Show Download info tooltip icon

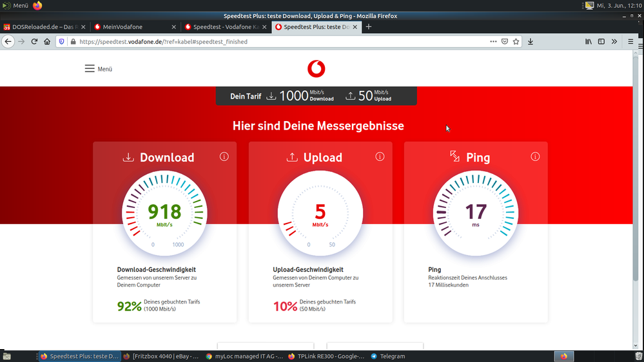(224, 157)
